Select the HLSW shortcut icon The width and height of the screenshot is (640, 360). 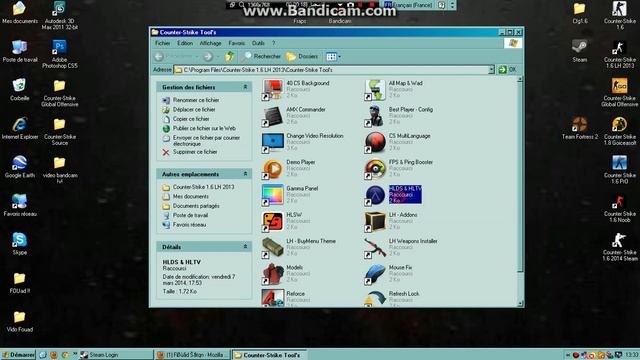click(x=273, y=221)
